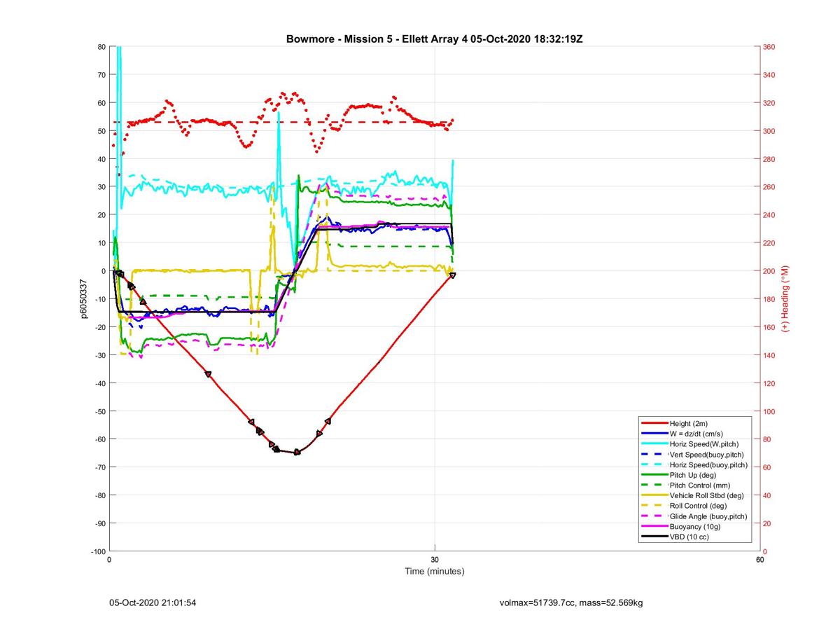Screen dimensions: 840x620
Task: Click the '180' tick on the heading axis
Action: 769,299
